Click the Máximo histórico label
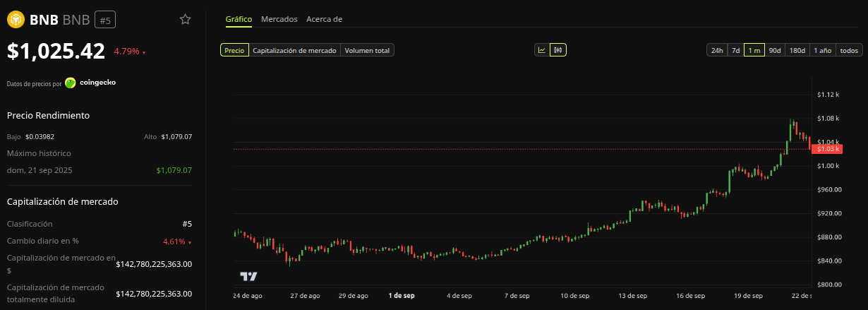868x310 pixels. point(39,153)
